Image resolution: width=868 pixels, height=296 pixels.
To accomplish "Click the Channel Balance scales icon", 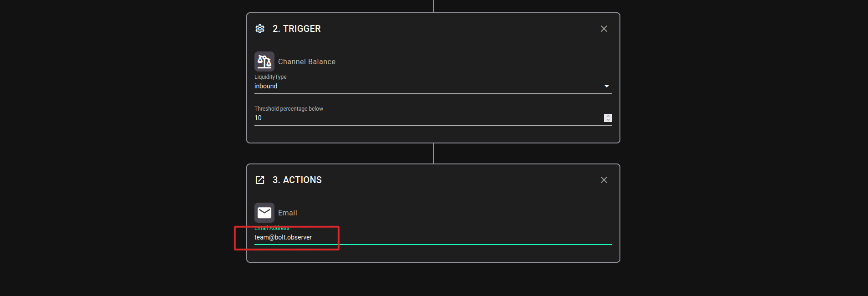I will pos(264,61).
